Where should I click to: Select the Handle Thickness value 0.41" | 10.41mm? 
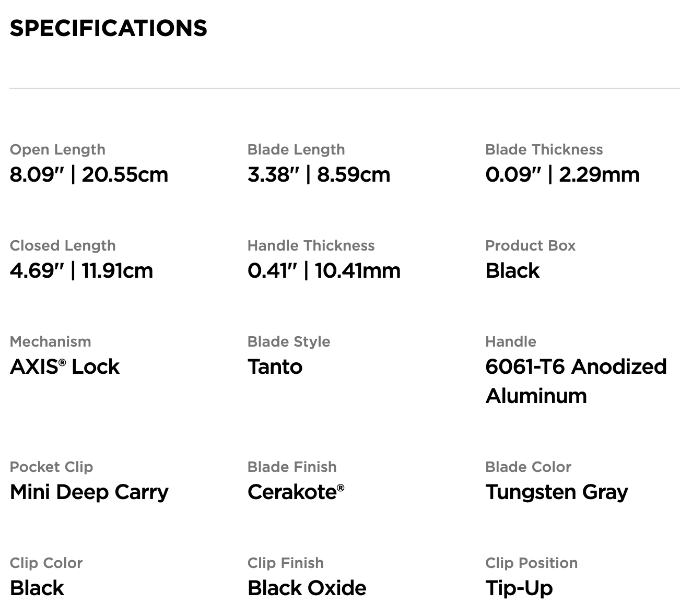324,270
